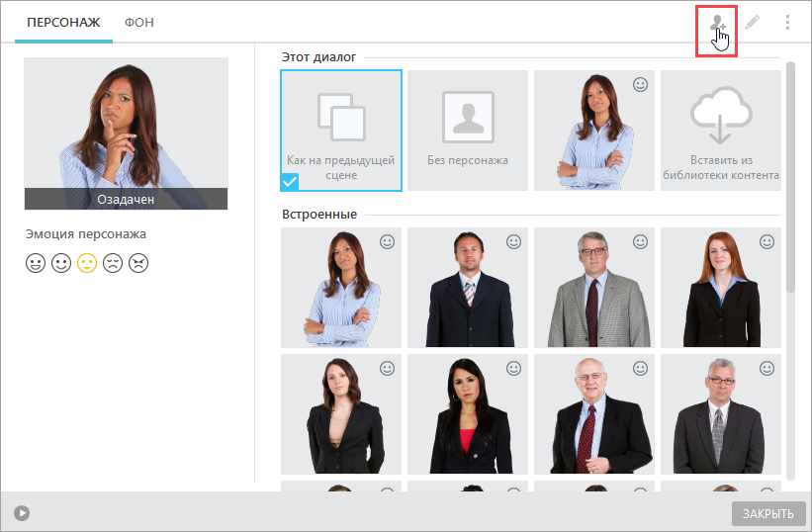Click the ЗАКРЫТЬ button

point(767,513)
